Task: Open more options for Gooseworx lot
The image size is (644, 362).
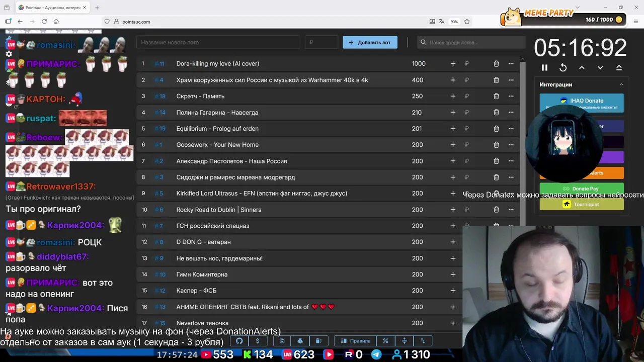Action: (511, 145)
